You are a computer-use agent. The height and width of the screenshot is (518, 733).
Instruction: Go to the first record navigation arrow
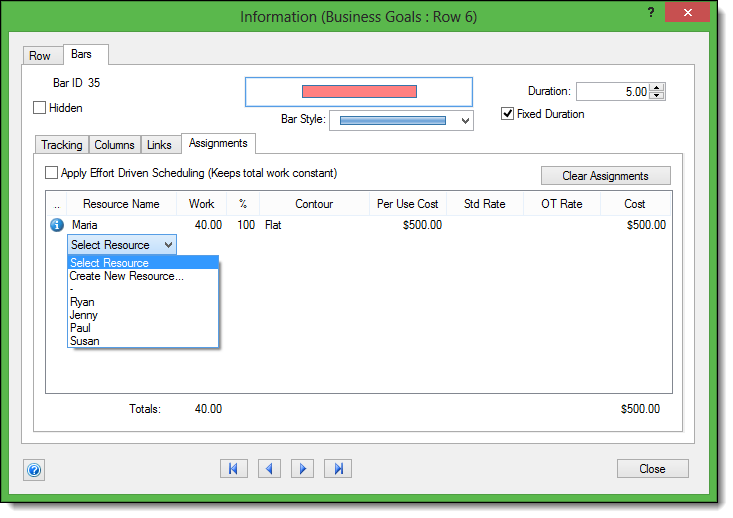(x=233, y=468)
